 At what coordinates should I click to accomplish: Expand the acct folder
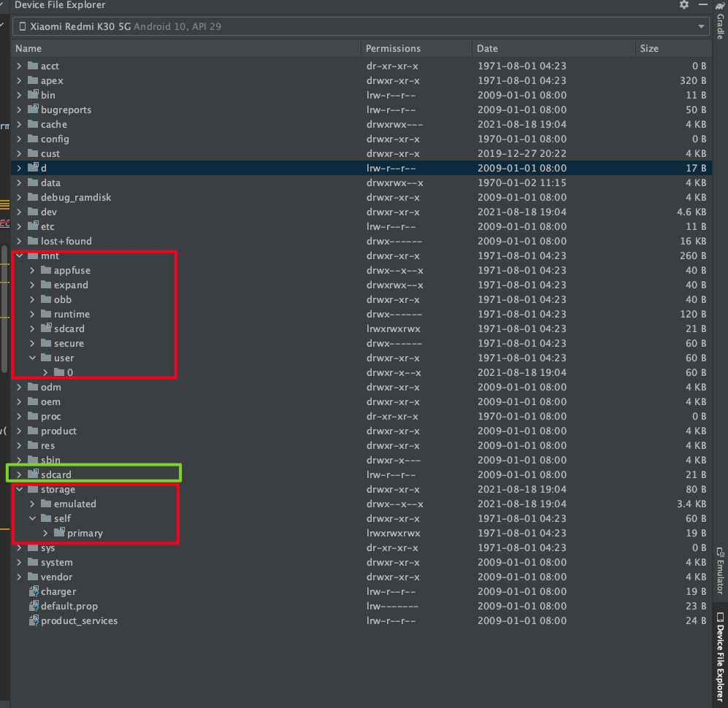coord(19,66)
